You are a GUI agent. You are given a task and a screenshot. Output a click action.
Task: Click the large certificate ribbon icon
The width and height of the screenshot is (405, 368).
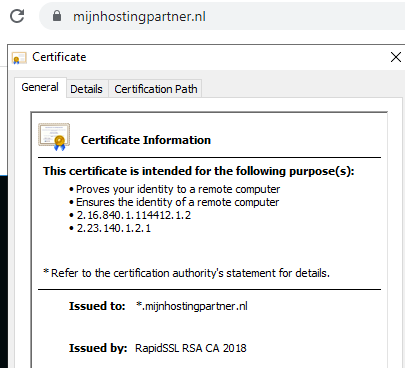coord(54,137)
